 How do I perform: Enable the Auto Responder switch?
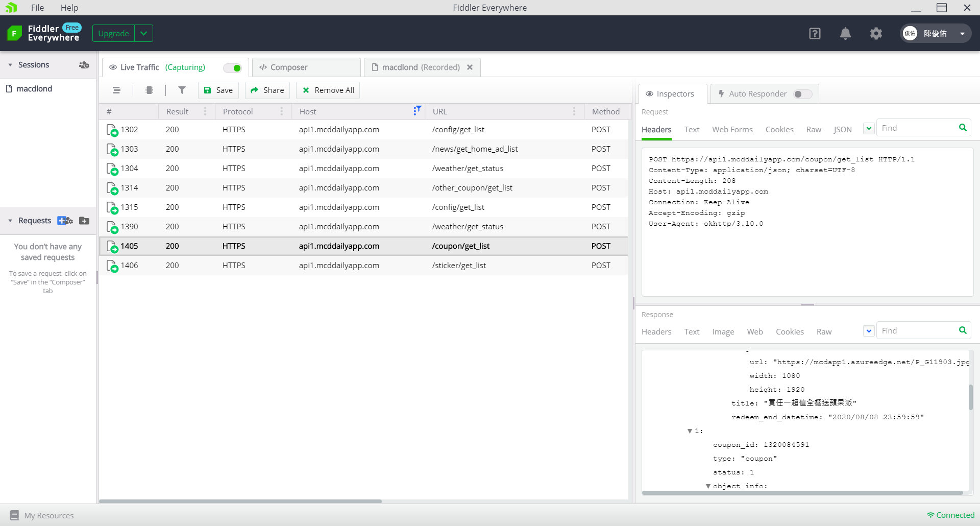(x=802, y=94)
